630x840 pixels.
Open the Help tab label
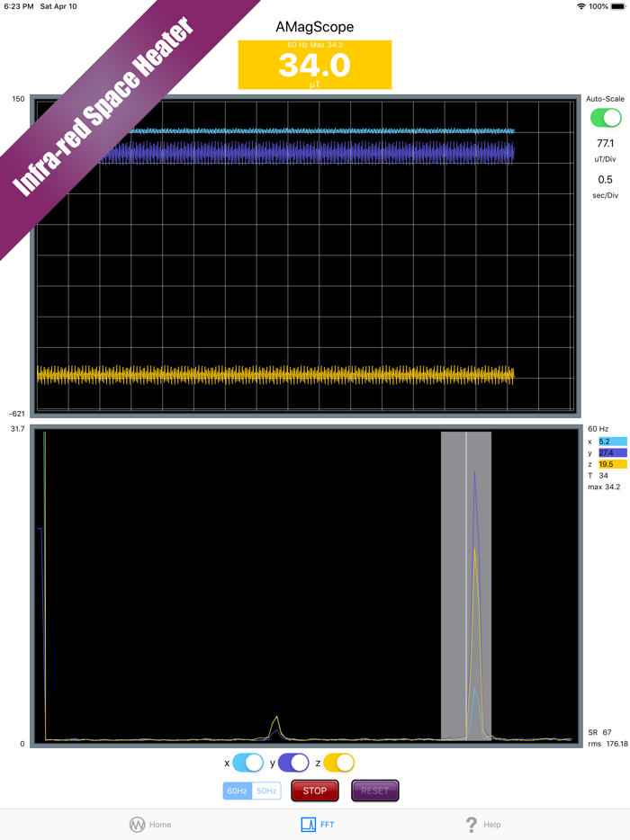(x=492, y=825)
